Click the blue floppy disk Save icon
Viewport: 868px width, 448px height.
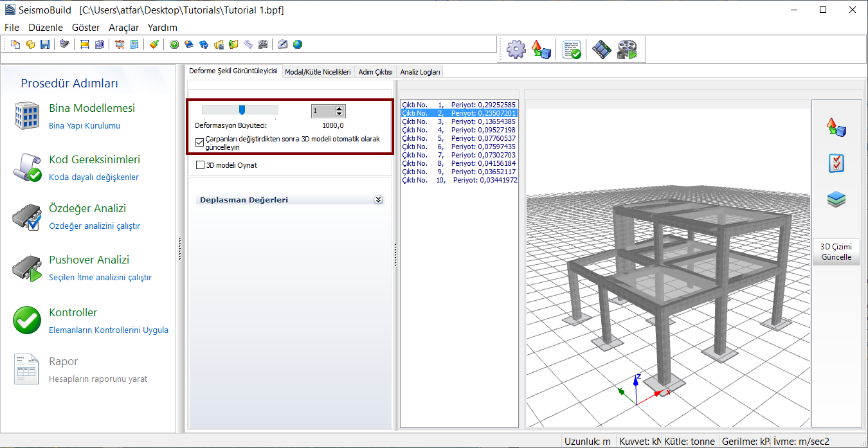45,44
